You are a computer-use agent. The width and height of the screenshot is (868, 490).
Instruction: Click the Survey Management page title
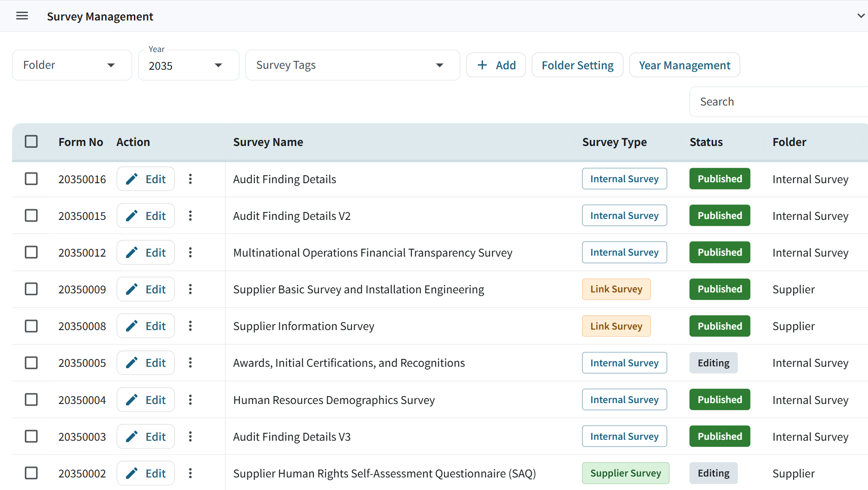(100, 17)
